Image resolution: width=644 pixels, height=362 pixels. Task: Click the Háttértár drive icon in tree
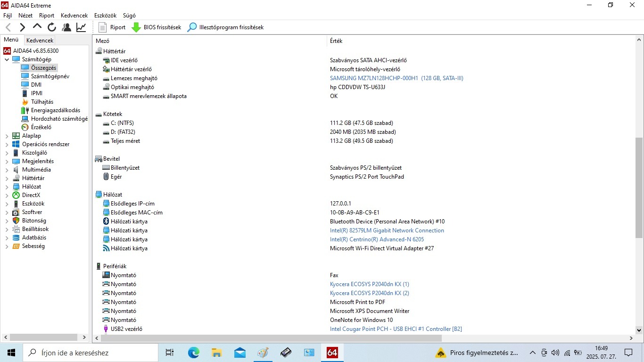coord(16,178)
